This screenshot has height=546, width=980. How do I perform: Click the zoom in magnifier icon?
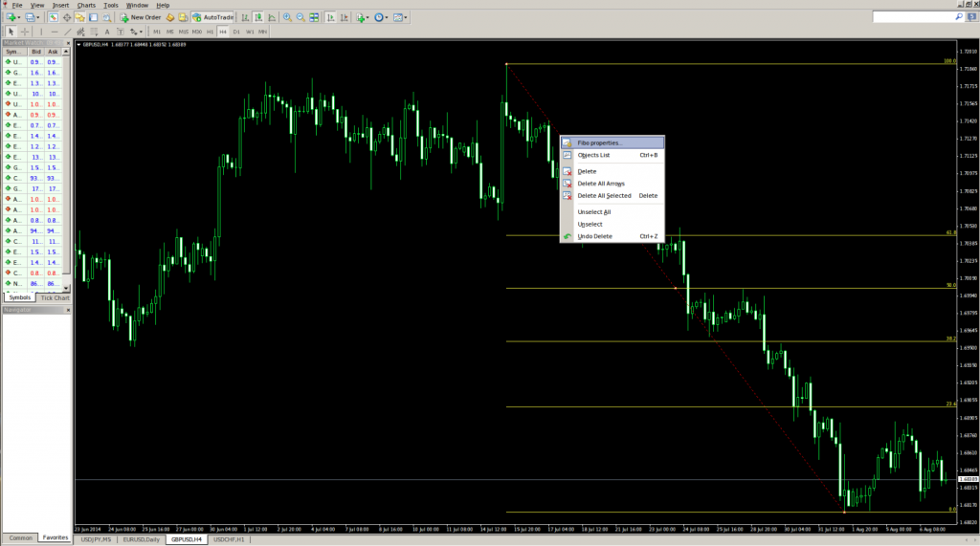pyautogui.click(x=287, y=17)
